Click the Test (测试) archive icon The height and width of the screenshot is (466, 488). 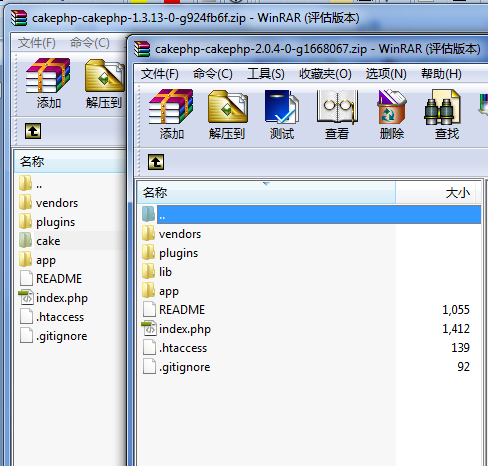tap(282, 114)
